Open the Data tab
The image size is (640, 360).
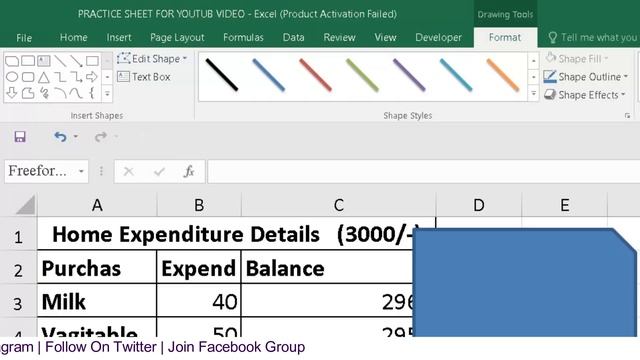pyautogui.click(x=293, y=38)
